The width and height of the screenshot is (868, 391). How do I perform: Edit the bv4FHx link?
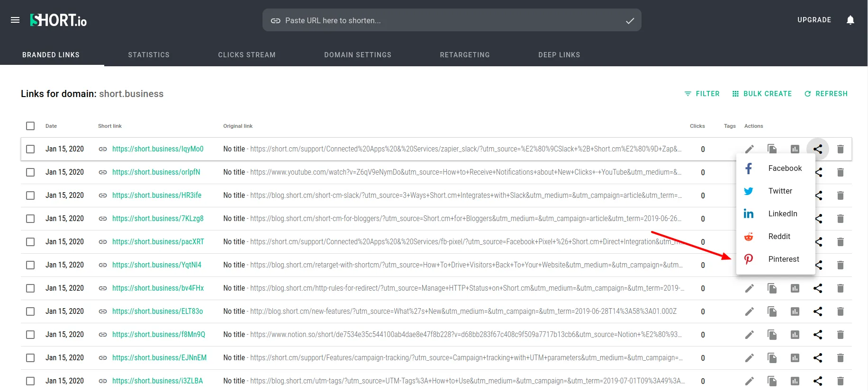click(x=750, y=288)
